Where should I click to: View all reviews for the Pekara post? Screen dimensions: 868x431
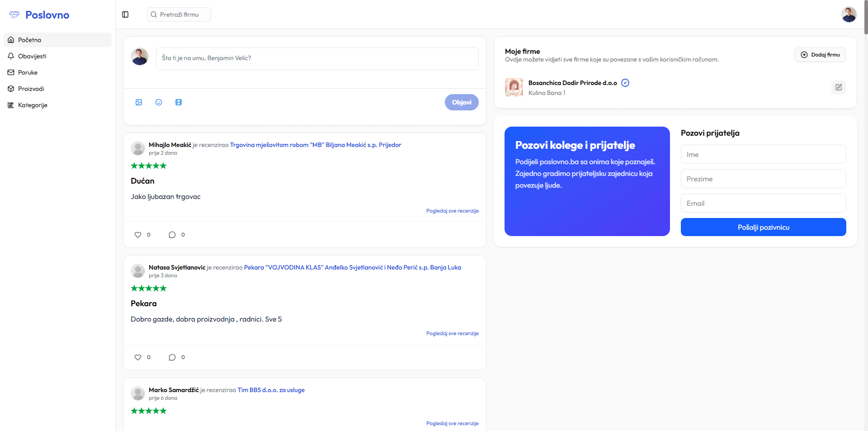tap(452, 333)
